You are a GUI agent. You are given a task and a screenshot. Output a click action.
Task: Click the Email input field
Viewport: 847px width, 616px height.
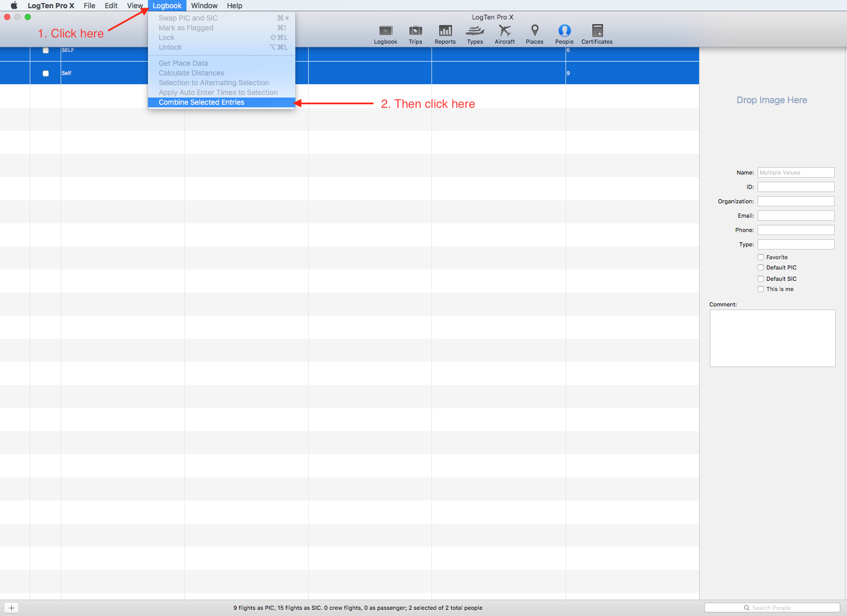[796, 216]
